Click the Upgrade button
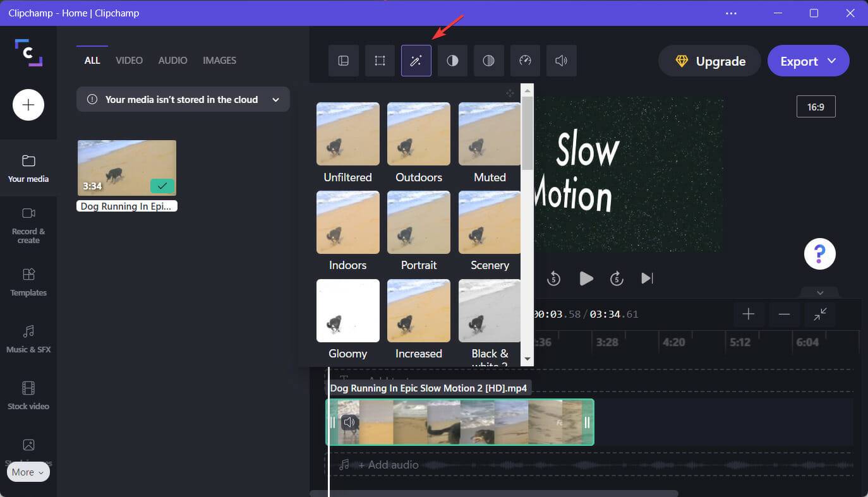 709,61
